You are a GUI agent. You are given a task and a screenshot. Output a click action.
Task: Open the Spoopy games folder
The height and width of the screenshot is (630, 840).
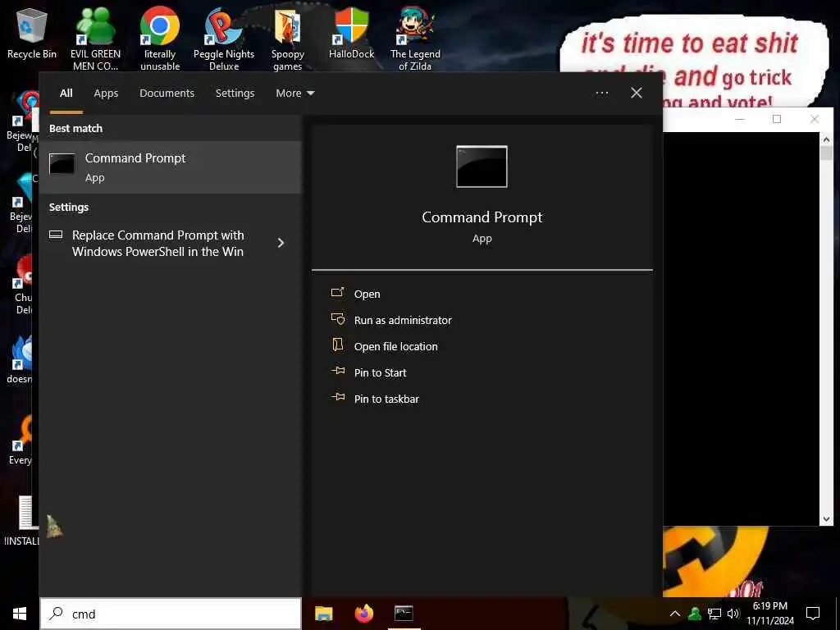coord(288,39)
